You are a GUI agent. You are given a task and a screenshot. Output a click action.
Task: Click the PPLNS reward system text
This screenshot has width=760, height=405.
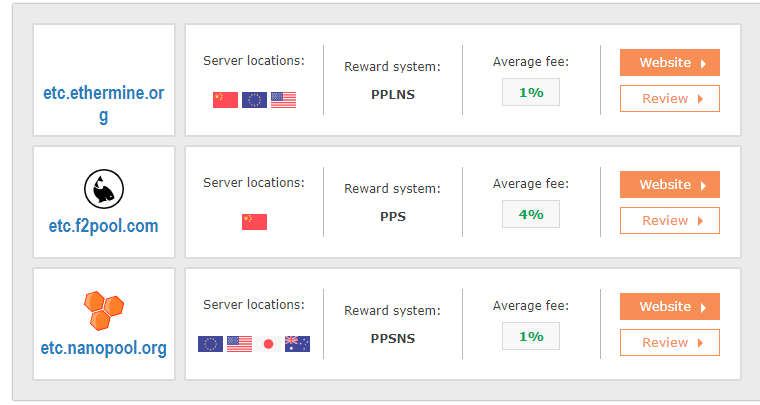click(393, 94)
